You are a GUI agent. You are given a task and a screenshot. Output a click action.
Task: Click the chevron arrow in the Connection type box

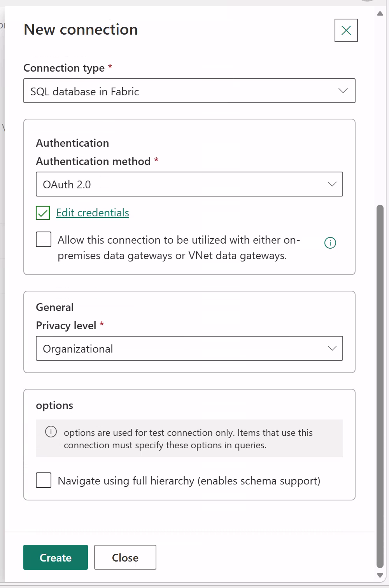coord(343,91)
